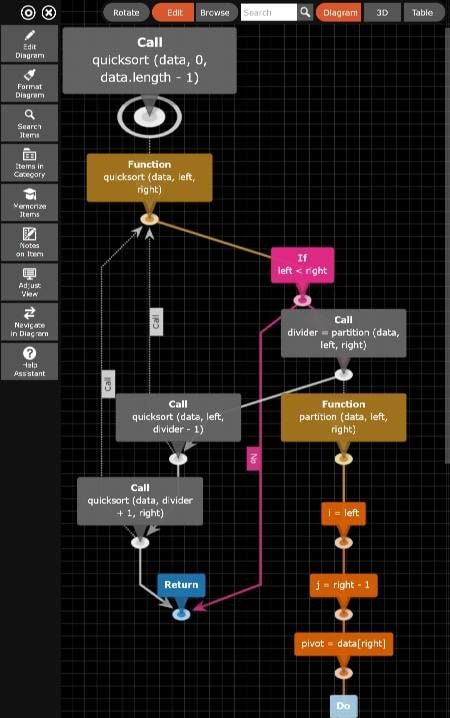The image size is (450, 718).
Task: Select the 3D view tab
Action: pyautogui.click(x=382, y=13)
